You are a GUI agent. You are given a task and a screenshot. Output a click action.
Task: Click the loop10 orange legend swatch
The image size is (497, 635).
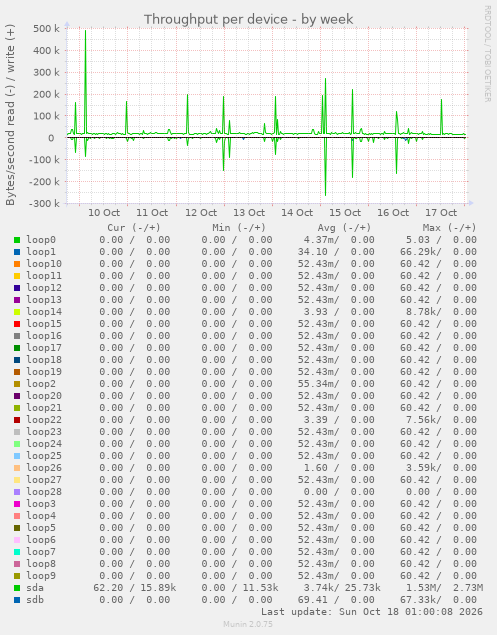[17, 264]
